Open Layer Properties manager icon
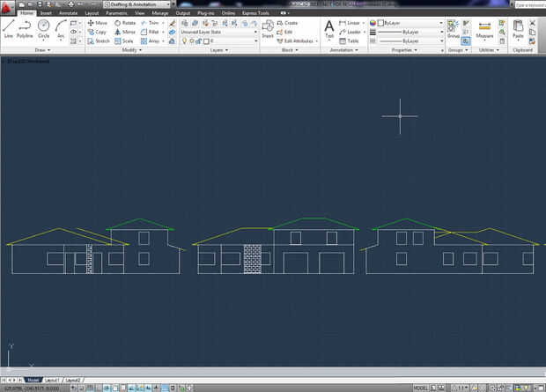 (x=185, y=23)
